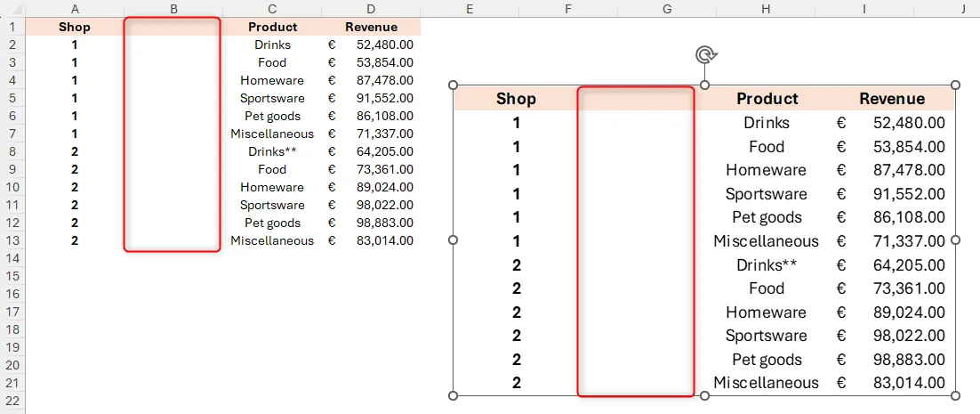Click worksheet cell C2 containing Drinks

click(272, 45)
